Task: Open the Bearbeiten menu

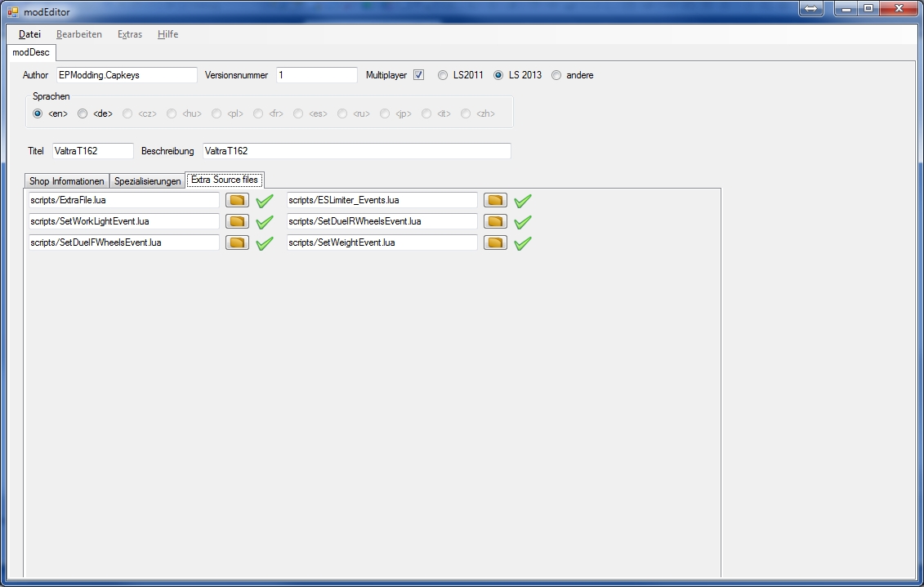Action: point(79,34)
